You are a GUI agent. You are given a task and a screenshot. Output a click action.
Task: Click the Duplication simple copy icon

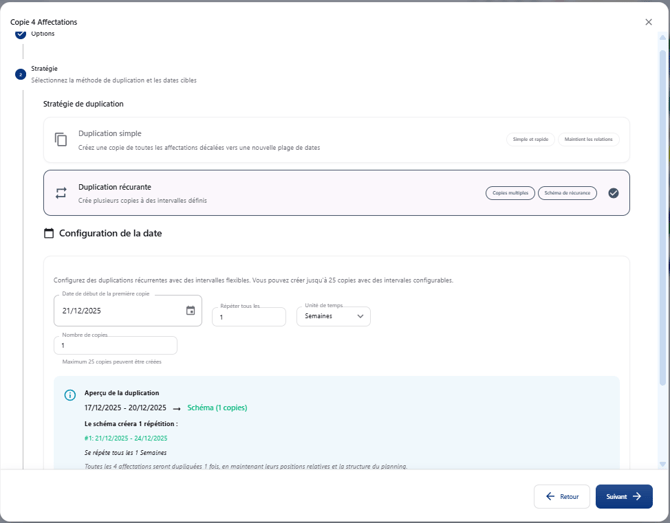point(61,140)
